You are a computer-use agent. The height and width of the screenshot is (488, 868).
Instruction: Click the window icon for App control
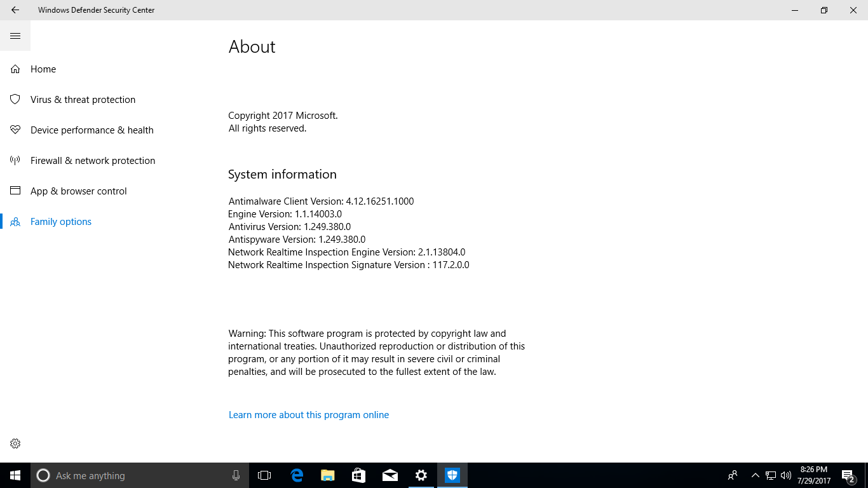click(15, 191)
